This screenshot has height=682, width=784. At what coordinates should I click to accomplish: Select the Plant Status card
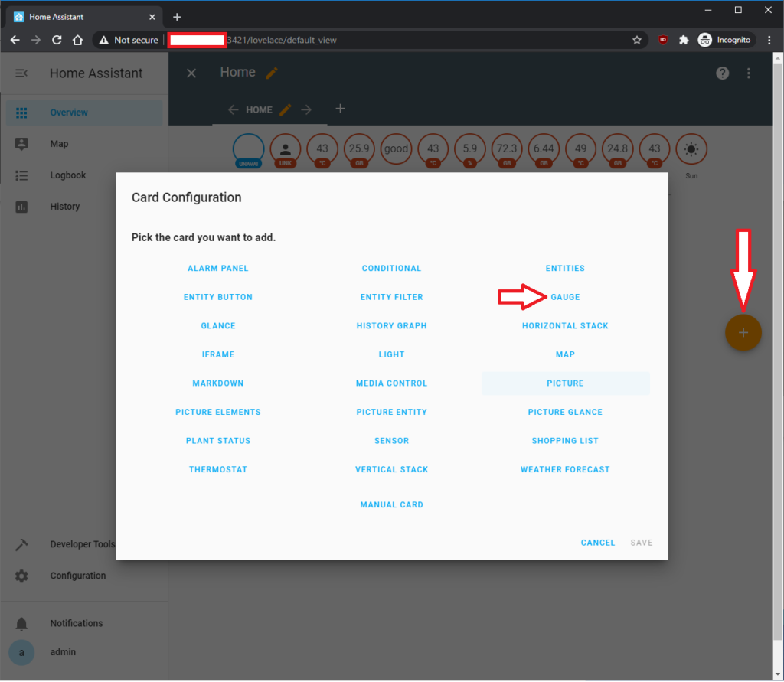(x=217, y=441)
